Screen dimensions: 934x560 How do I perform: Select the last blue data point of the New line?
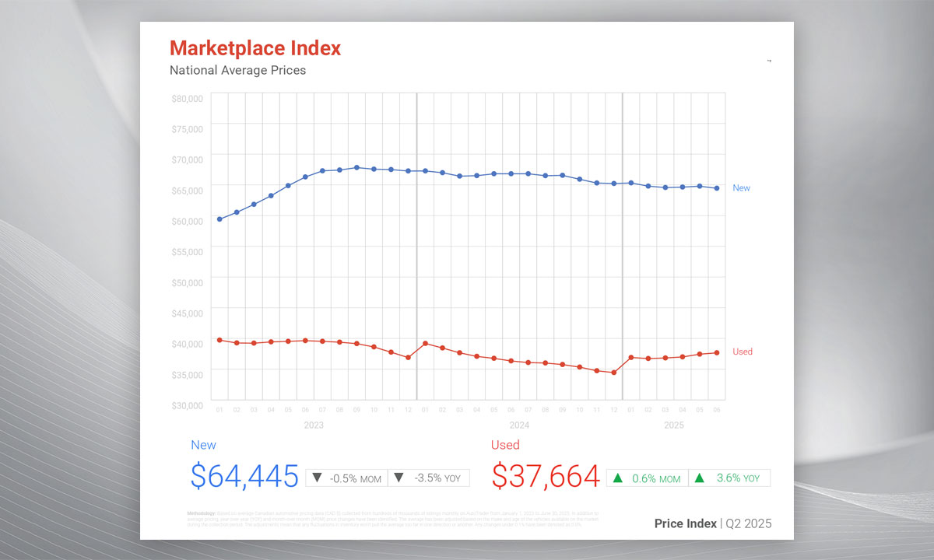[717, 188]
